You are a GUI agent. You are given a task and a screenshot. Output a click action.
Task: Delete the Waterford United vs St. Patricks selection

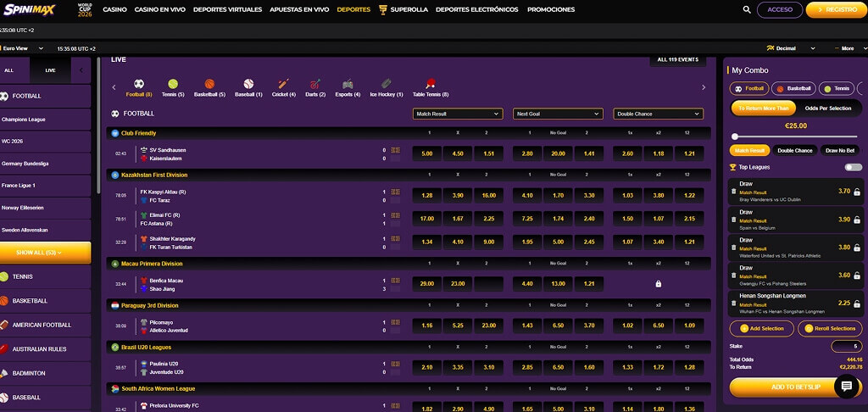[x=734, y=248]
